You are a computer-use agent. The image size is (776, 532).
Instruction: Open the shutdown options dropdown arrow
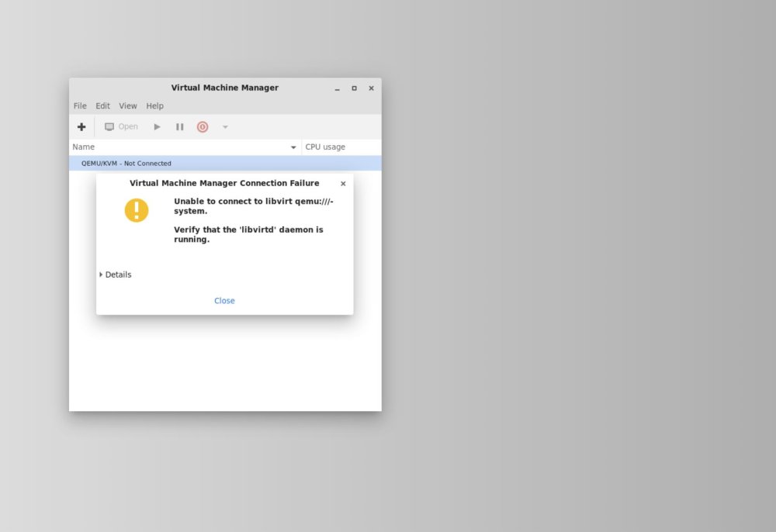[x=225, y=127]
